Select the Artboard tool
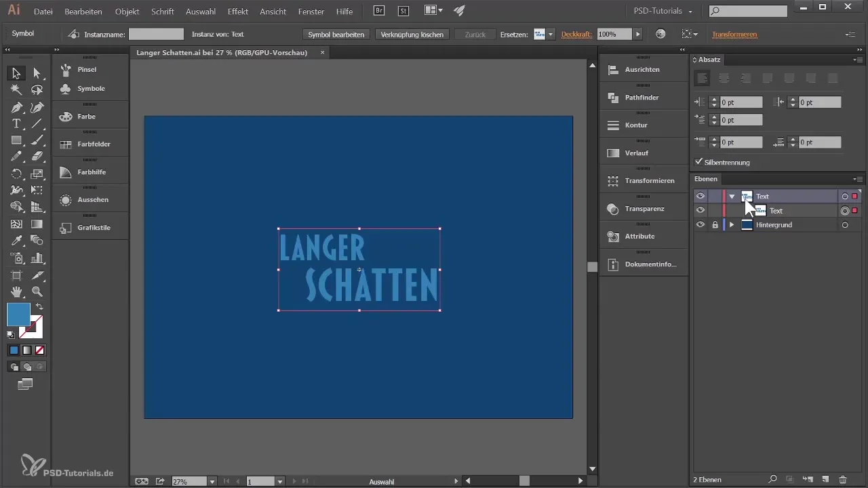868x488 pixels. pos(16,274)
